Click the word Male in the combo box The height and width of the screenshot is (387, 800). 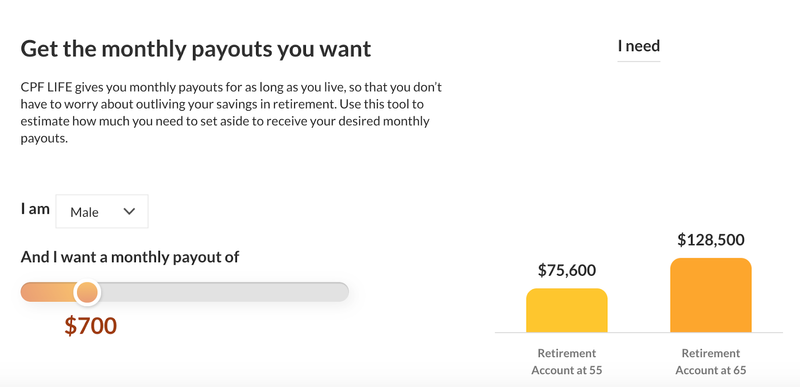coord(84,212)
